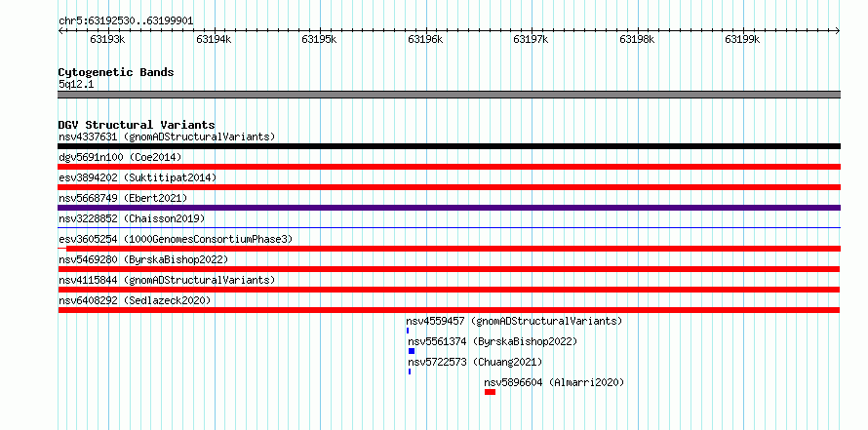Screen dimensions: 868x430
Task: Open esv3605254 1000GenomesConsortiumPhase3 label
Action: click(176, 239)
